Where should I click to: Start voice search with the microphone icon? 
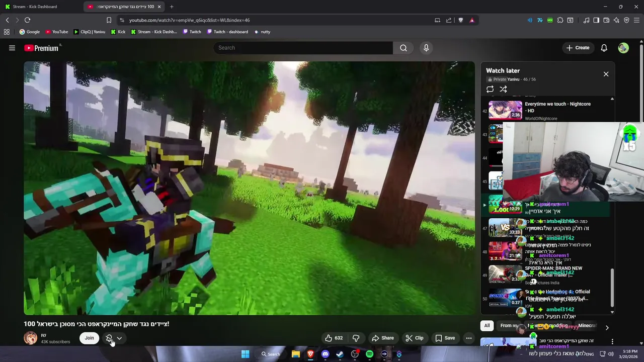pos(426,48)
